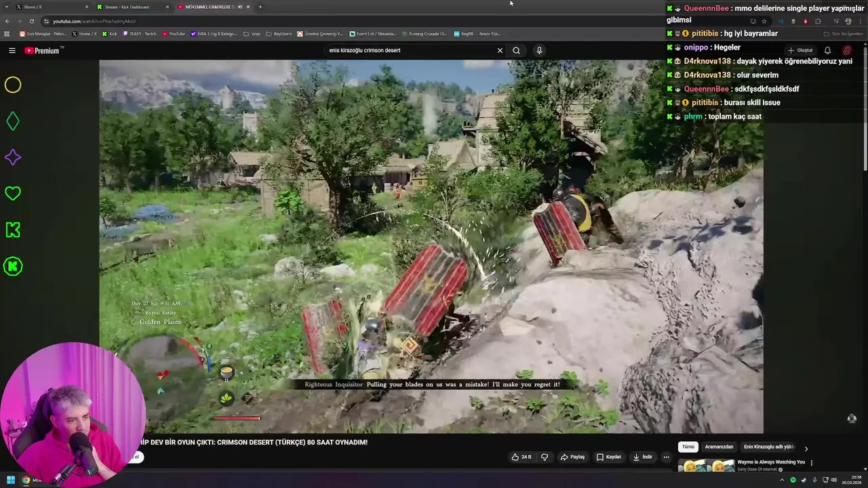
Task: Click the Oluştur create button
Action: [x=800, y=50]
